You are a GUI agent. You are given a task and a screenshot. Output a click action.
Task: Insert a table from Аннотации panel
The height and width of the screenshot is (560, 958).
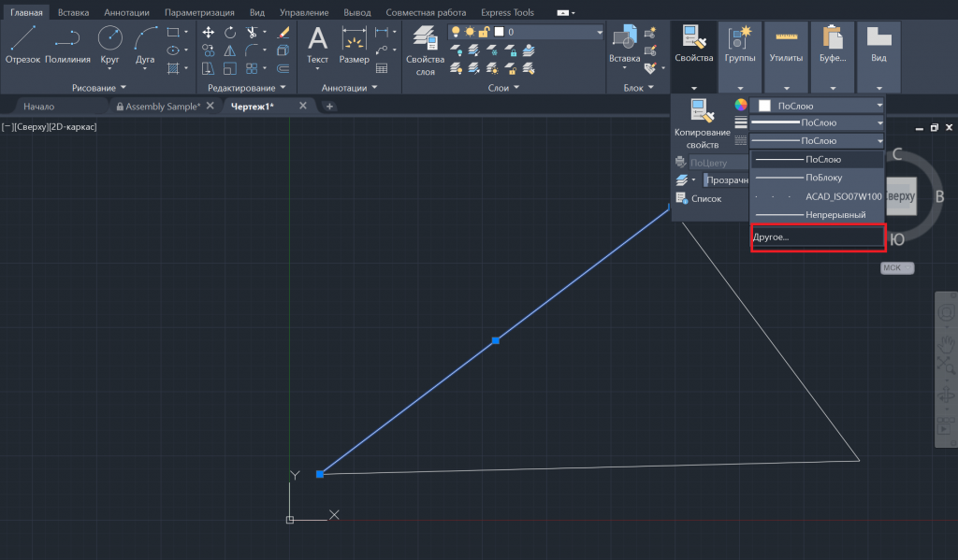382,68
